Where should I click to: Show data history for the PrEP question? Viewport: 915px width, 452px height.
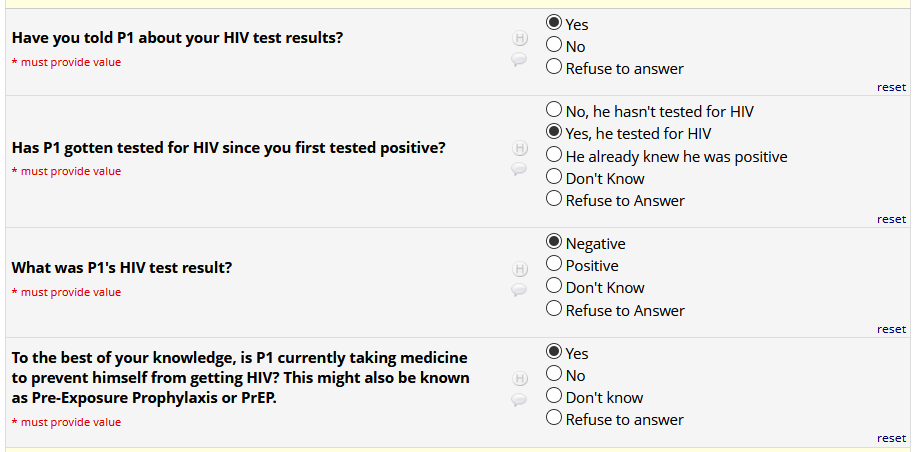[x=520, y=379]
